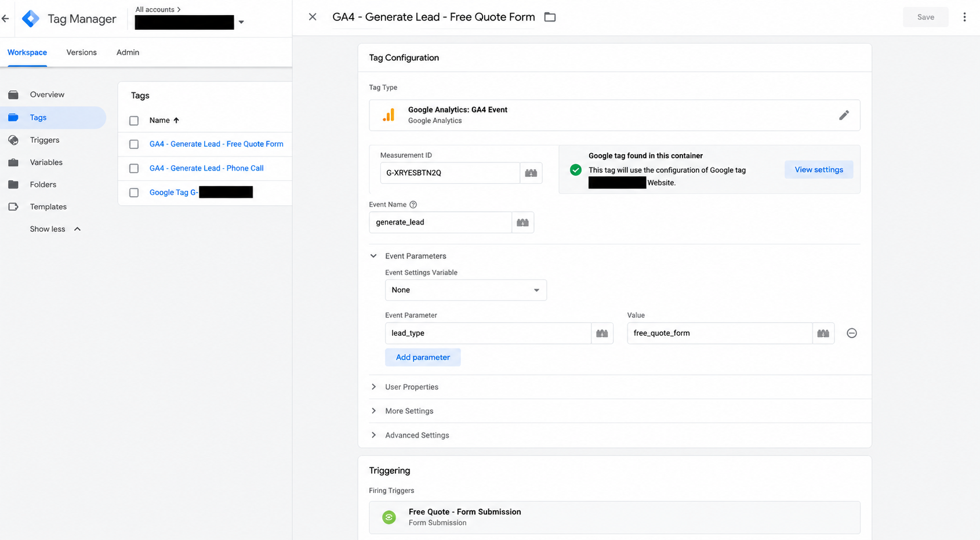This screenshot has height=540, width=980.
Task: Click the Templates tag-shaped icon
Action: pos(13,206)
